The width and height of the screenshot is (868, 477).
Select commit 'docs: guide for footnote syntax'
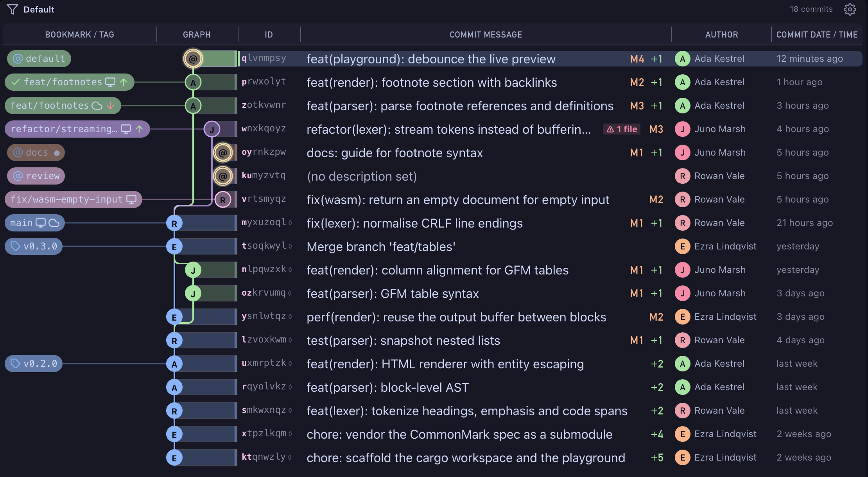[x=395, y=153]
